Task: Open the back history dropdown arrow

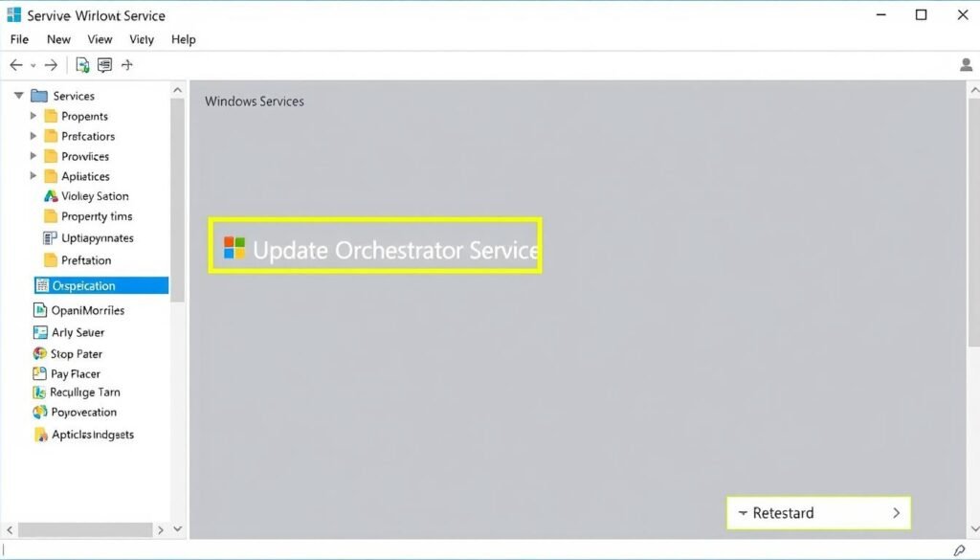Action: pyautogui.click(x=33, y=66)
